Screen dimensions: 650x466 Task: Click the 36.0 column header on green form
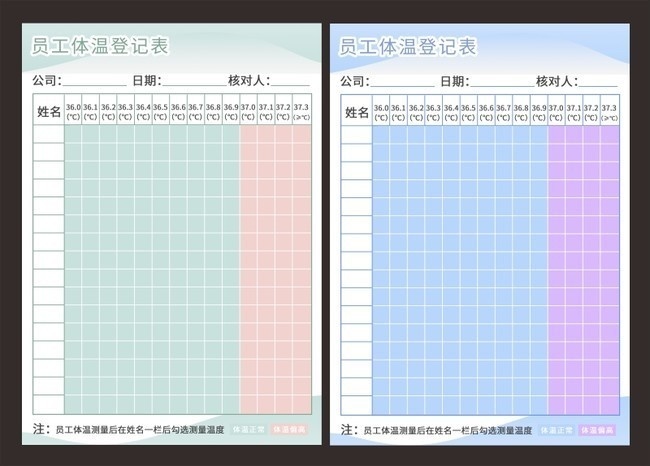73,109
